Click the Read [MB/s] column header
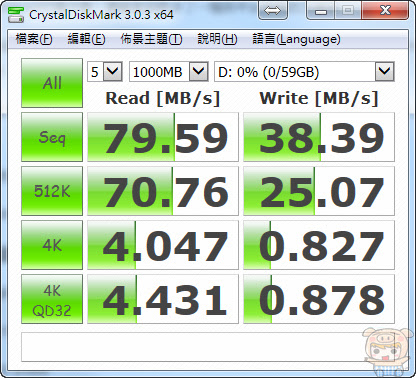Viewport: 416px width, 378px height. coord(163,99)
